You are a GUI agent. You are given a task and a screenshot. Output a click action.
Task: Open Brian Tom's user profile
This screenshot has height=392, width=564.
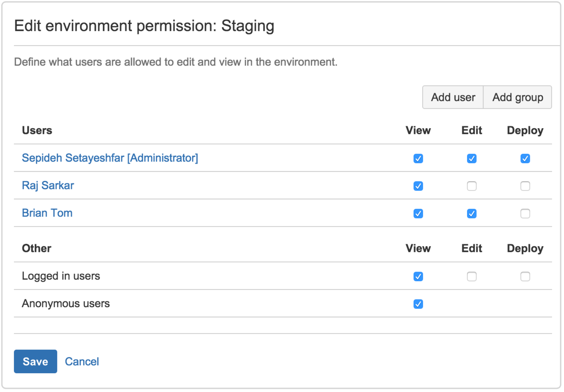[x=47, y=213]
